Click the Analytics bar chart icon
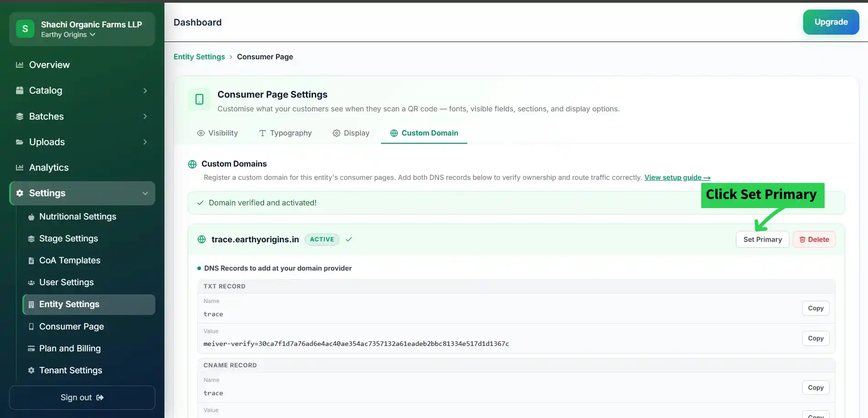The width and height of the screenshot is (868, 418). pyautogui.click(x=20, y=167)
